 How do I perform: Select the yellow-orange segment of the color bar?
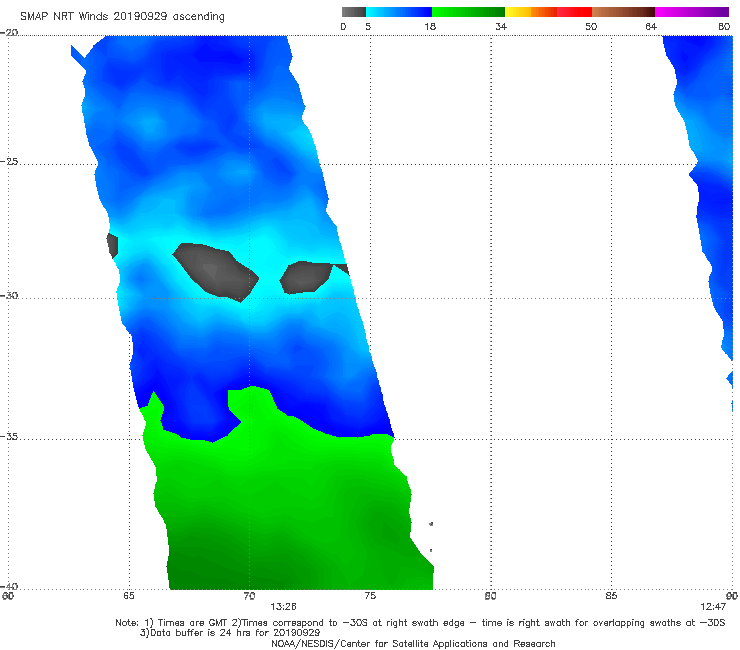[531, 12]
